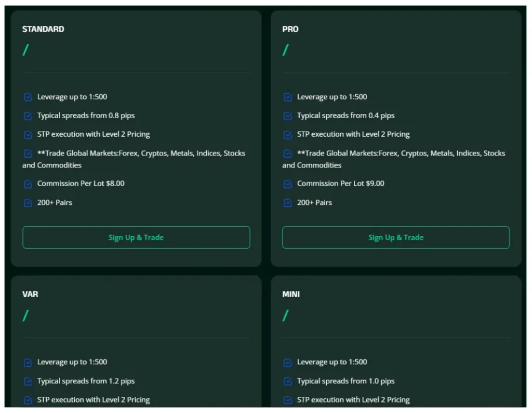Click Sign Up & Trade under PRO
The image size is (532, 413).
[396, 237]
